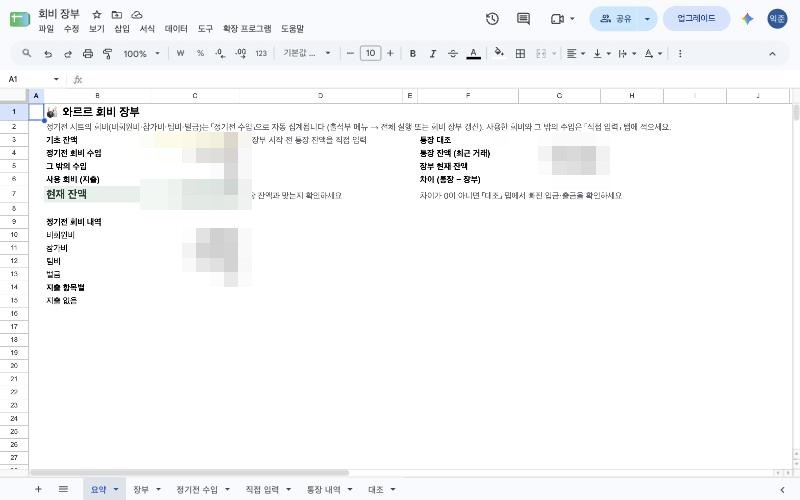Click the font size field
The width and height of the screenshot is (800, 500).
[370, 53]
